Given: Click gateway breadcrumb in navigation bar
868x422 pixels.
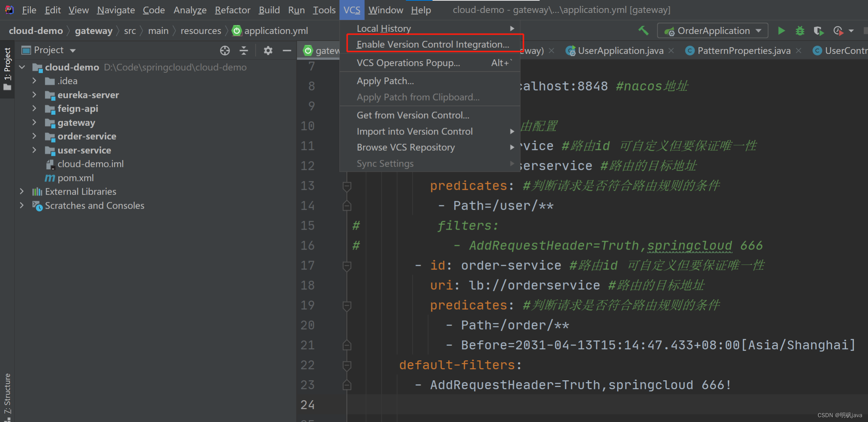Looking at the screenshot, I should coord(93,31).
